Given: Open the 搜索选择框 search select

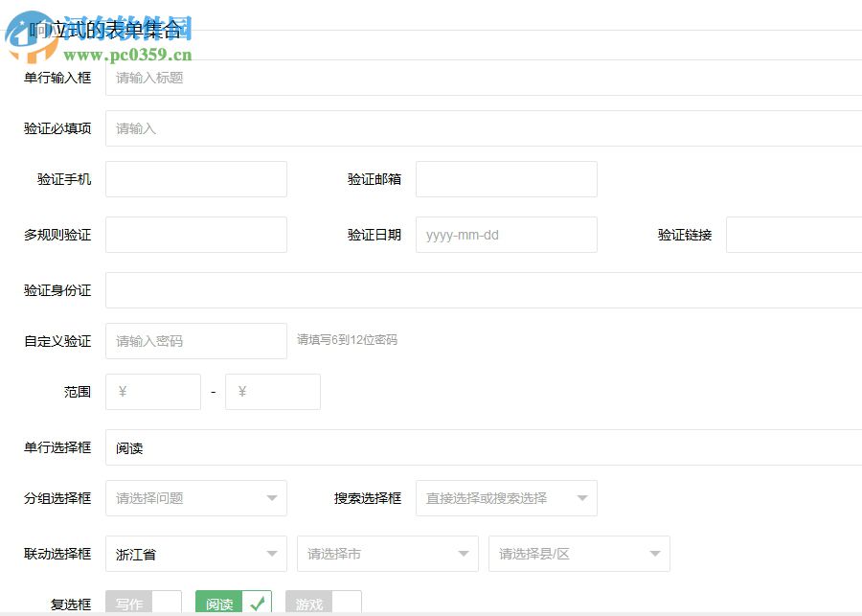Looking at the screenshot, I should [x=507, y=498].
